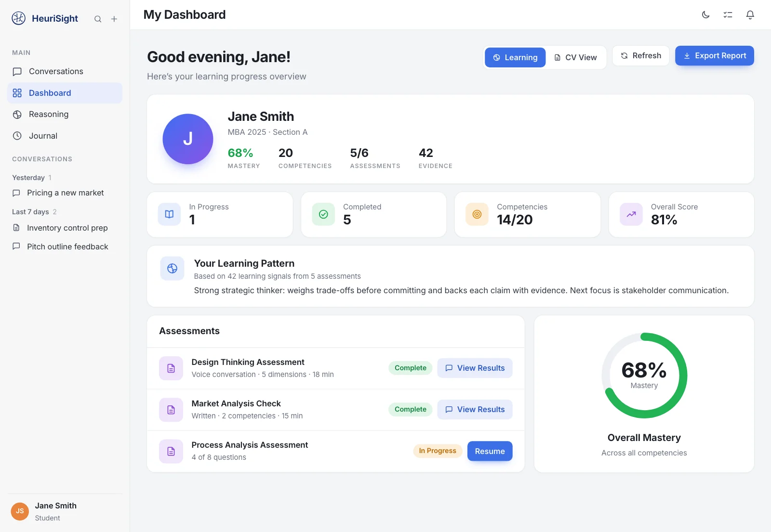Click the Market Analysis Check document icon

(171, 410)
